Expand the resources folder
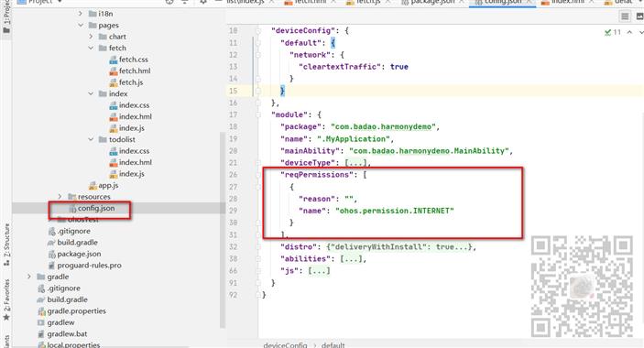 click(x=60, y=197)
